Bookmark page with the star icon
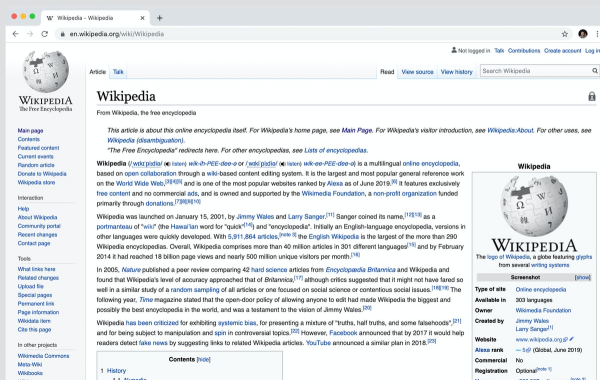This screenshot has height=380, width=600. pyautogui.click(x=564, y=34)
